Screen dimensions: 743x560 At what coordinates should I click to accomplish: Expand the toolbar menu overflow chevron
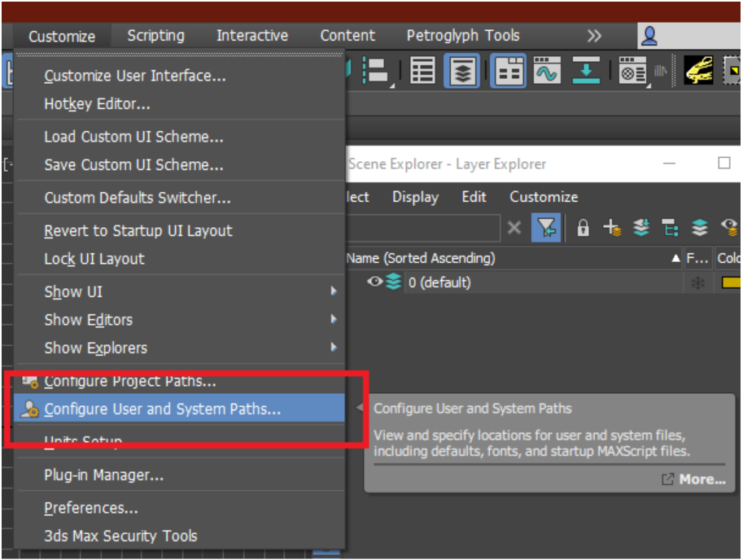[x=594, y=36]
